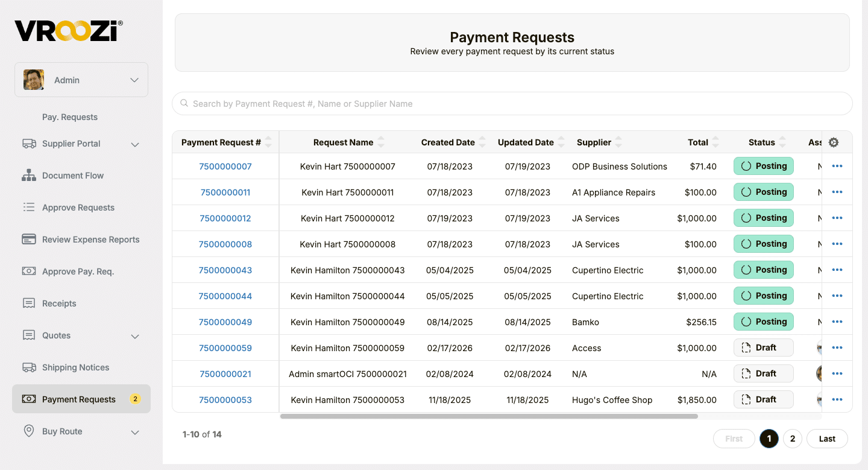Click the horizontal table scrollbar
Screen dimensions: 868x470
point(489,416)
